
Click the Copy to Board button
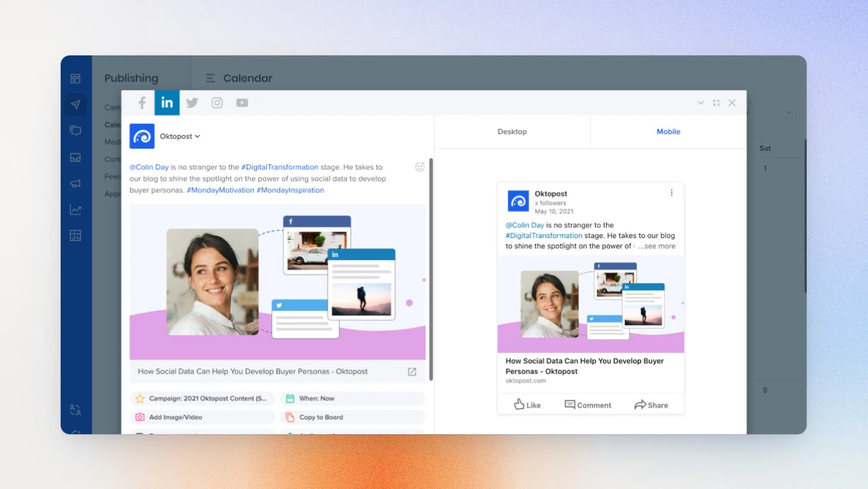[x=353, y=417]
